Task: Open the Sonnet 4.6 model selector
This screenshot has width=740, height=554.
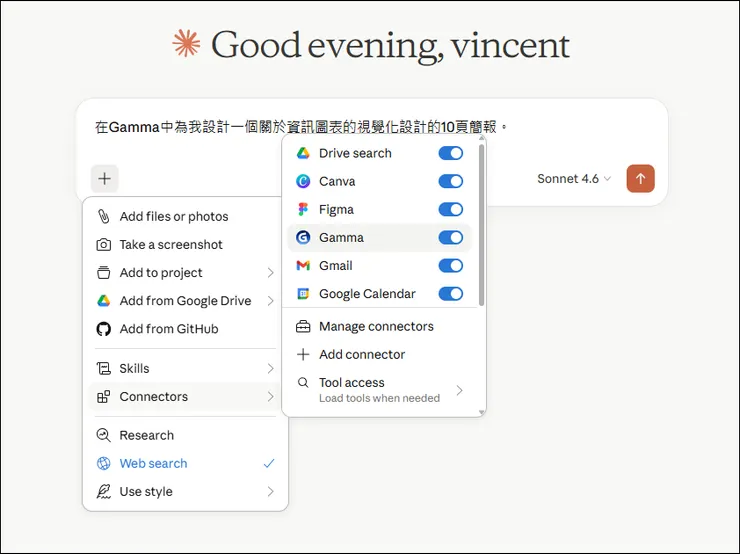Action: tap(574, 179)
